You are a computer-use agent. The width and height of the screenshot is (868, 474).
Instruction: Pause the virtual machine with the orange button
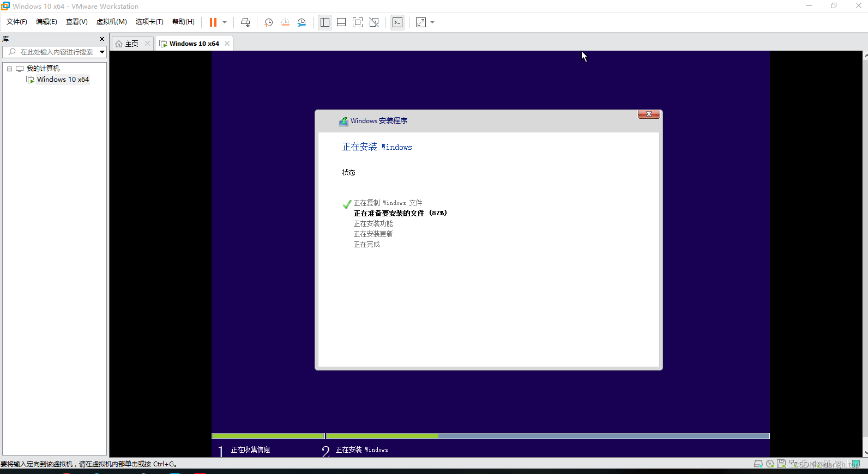pos(213,22)
